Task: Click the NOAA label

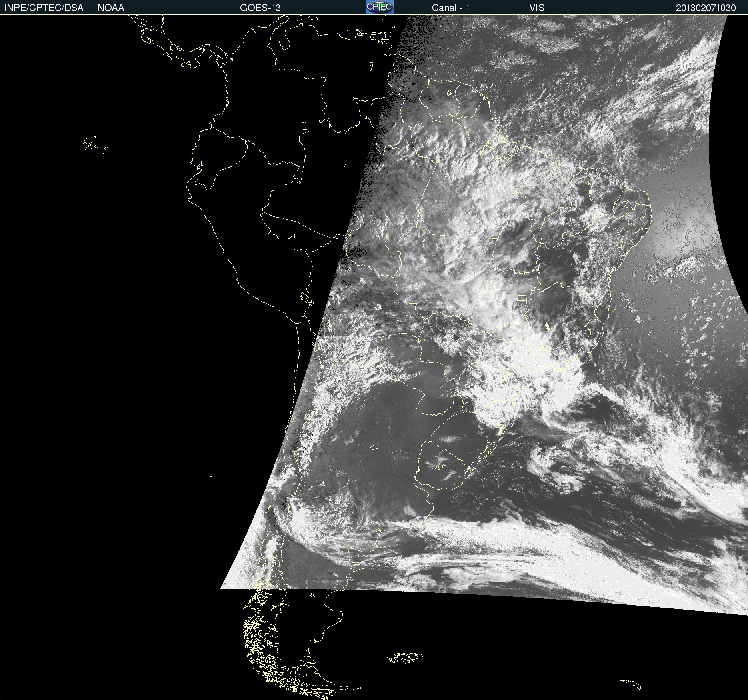Action: point(111,8)
